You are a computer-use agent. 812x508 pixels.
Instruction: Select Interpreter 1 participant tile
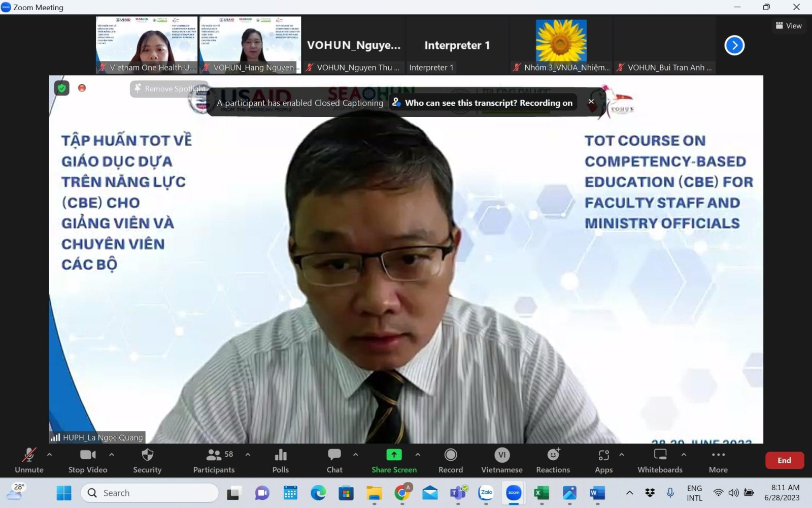click(457, 45)
